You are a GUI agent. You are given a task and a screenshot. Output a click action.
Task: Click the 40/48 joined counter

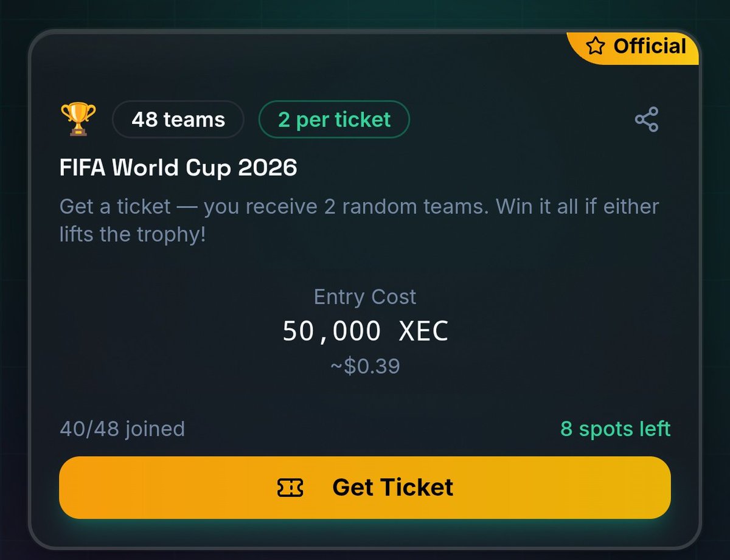point(122,429)
